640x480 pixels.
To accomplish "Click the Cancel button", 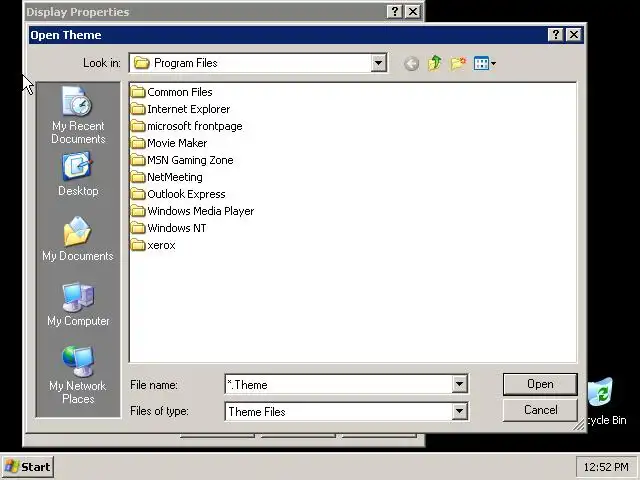I will click(540, 410).
